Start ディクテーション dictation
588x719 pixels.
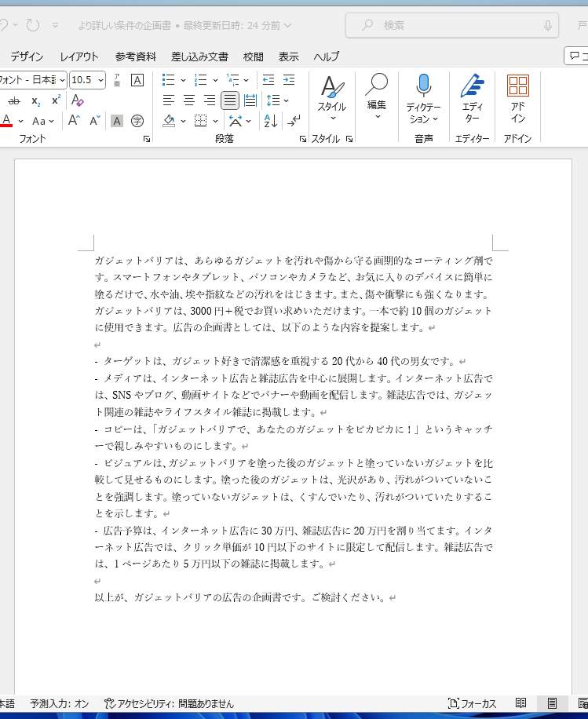click(x=423, y=99)
